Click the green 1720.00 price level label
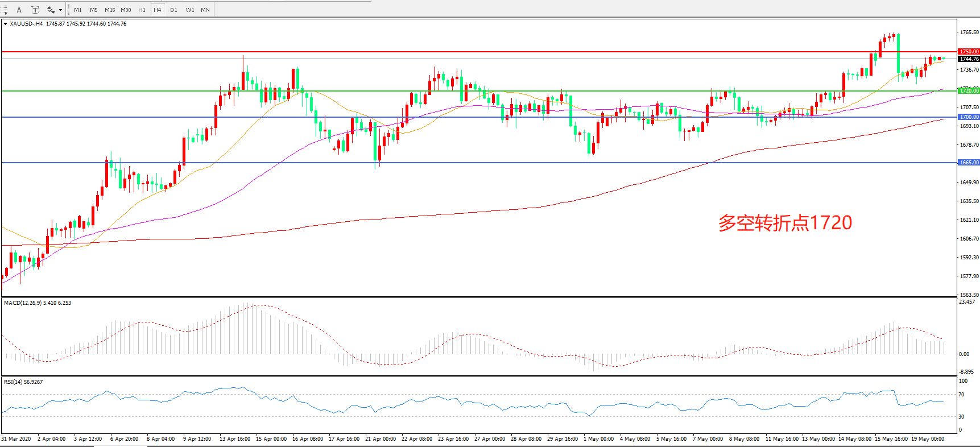Viewport: 980px width, 447px height. pos(969,91)
